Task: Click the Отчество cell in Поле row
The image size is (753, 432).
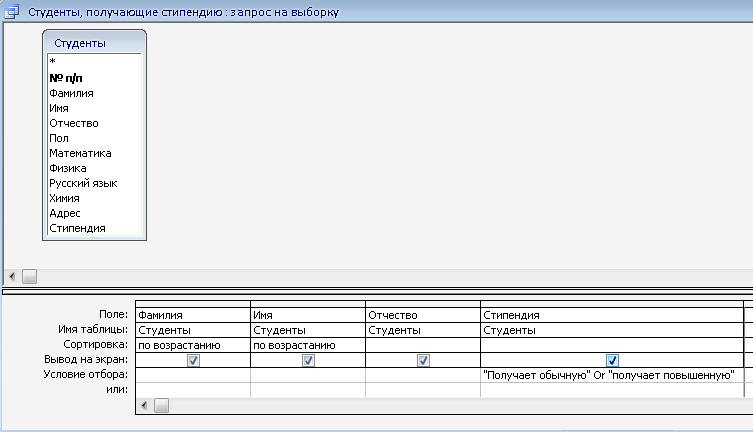Action: pyautogui.click(x=423, y=315)
